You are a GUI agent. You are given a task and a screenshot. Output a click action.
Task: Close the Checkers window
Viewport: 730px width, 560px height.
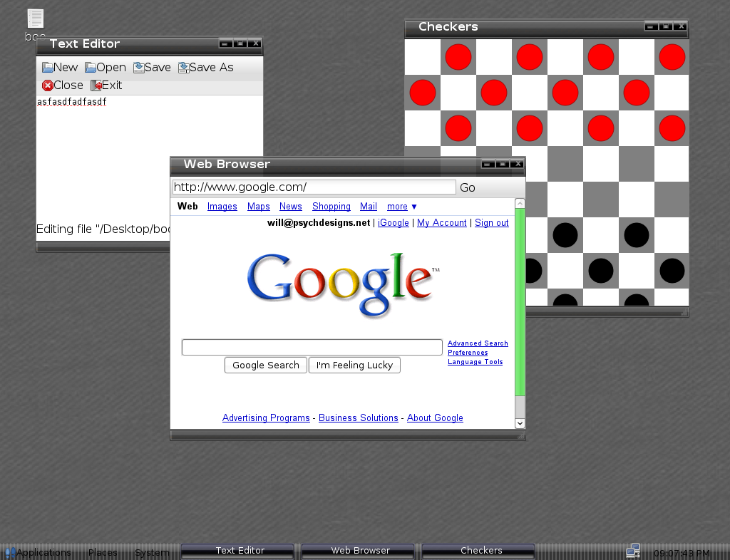[x=681, y=26]
